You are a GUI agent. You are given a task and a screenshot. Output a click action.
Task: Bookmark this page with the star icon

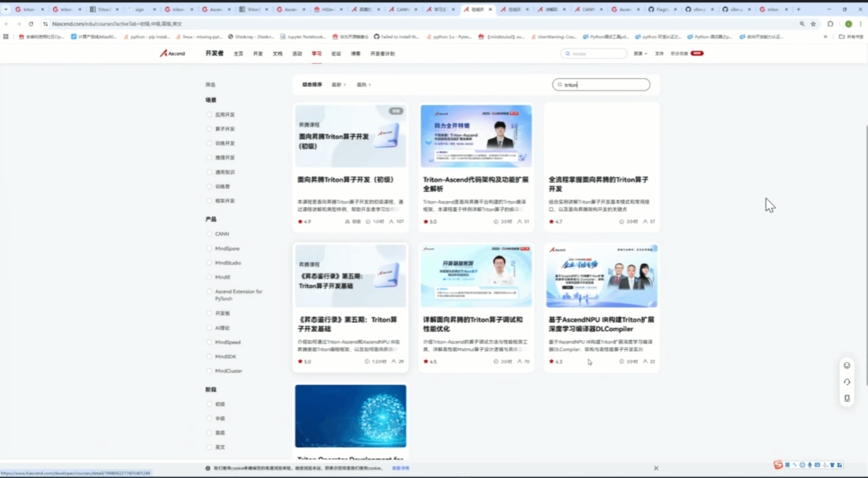point(814,23)
